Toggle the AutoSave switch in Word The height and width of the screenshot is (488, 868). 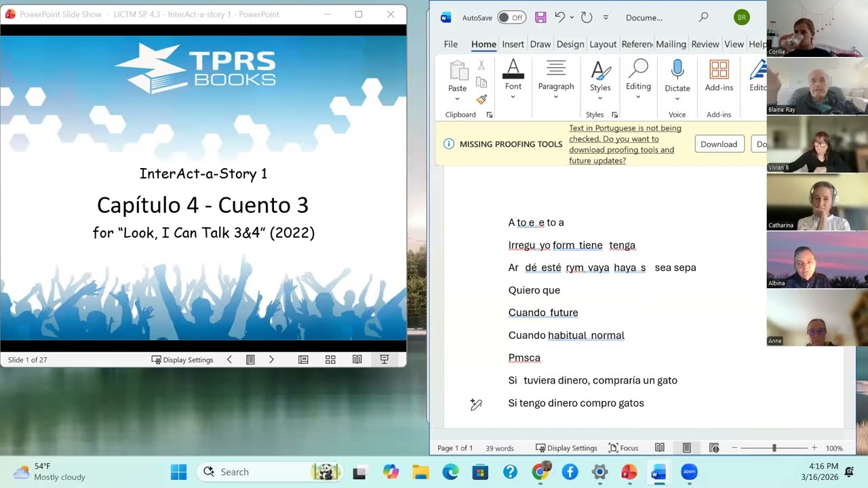pyautogui.click(x=511, y=18)
